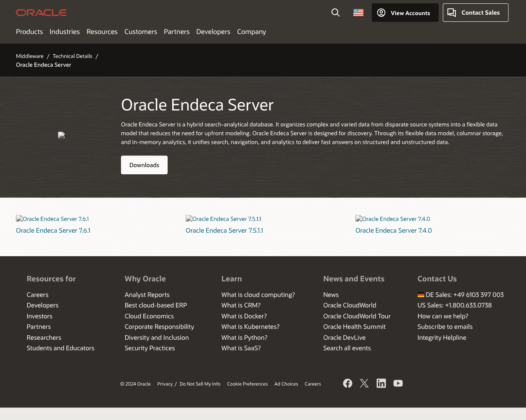Open Researchers footer link

pyautogui.click(x=44, y=337)
